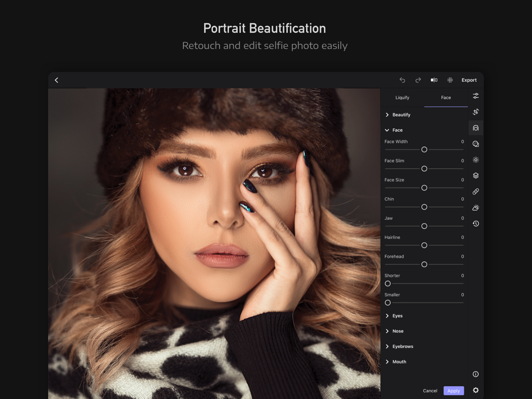
Task: Select the crop and rotate tool
Action: [476, 112]
